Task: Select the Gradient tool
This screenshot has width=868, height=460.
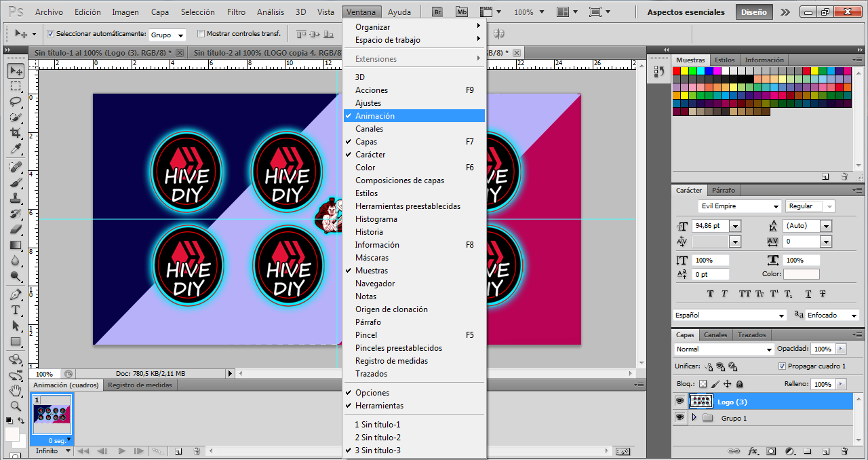Action: 16,245
